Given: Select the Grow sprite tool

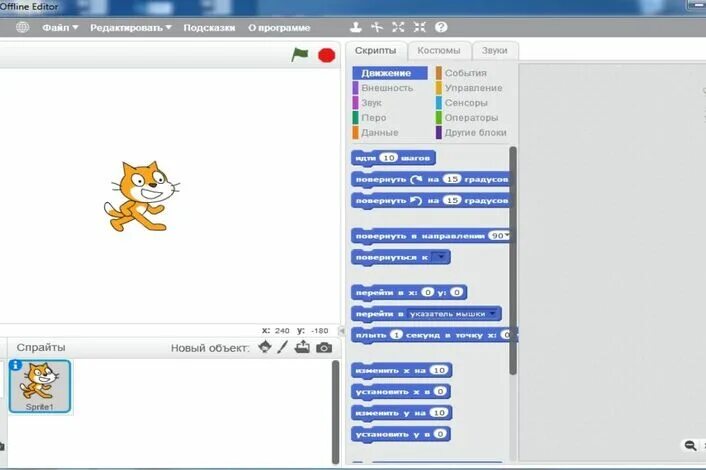Looking at the screenshot, I should click(x=398, y=27).
